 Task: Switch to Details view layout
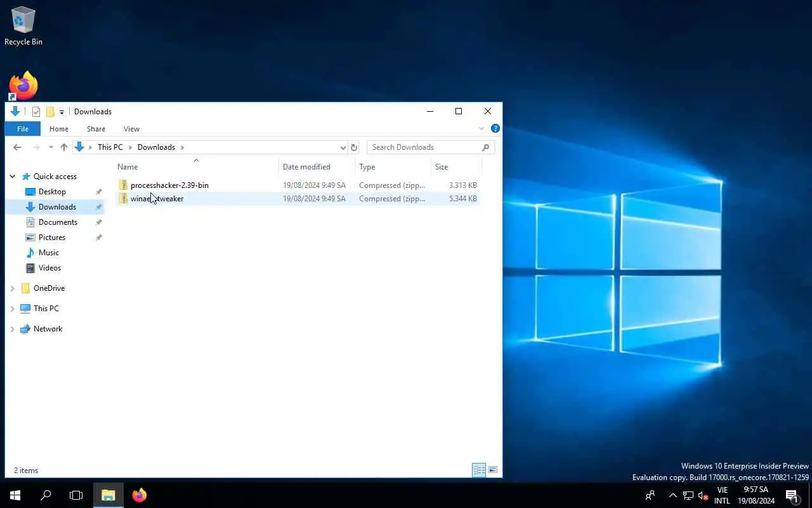click(x=479, y=470)
